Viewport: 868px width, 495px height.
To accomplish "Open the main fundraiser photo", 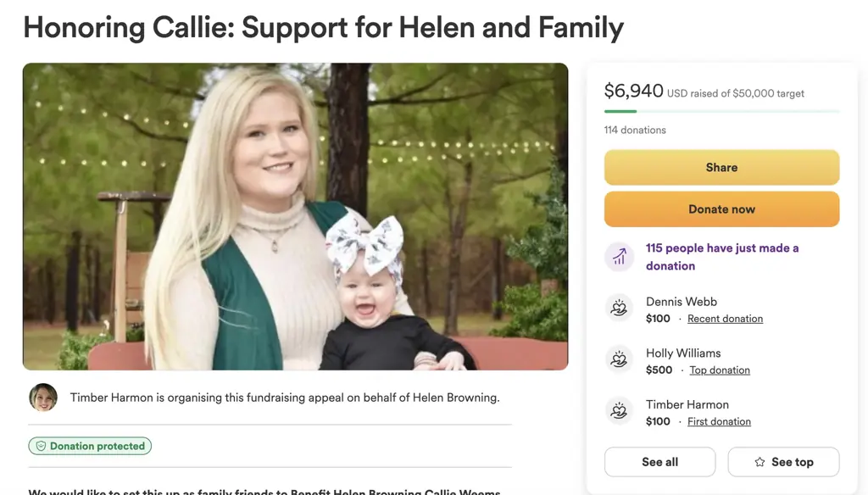I will [295, 216].
